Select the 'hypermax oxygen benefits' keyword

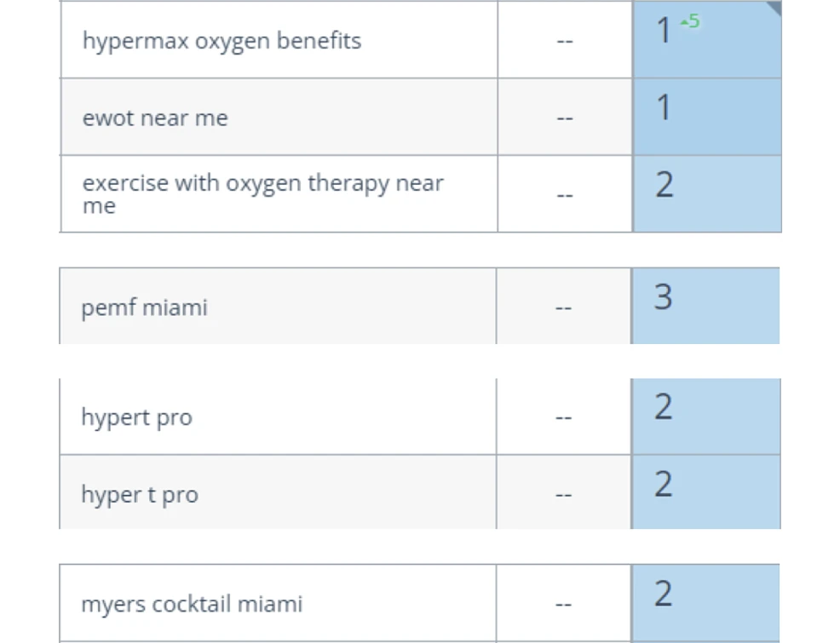pyautogui.click(x=222, y=41)
